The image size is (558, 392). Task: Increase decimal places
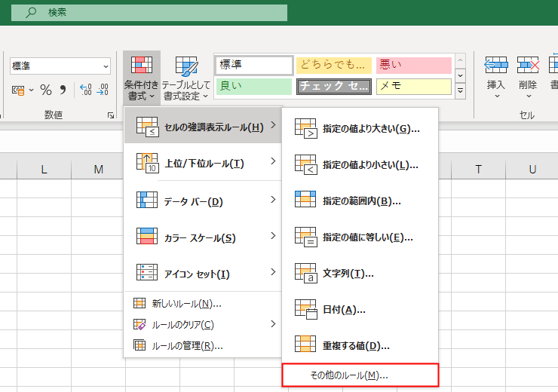(x=85, y=90)
